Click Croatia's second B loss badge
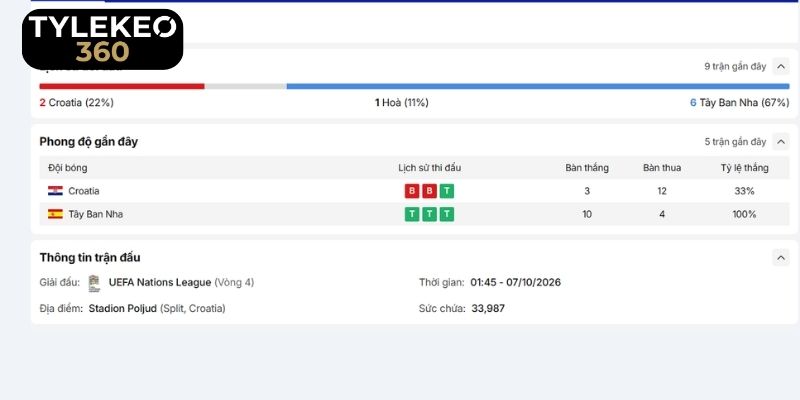 click(x=429, y=191)
